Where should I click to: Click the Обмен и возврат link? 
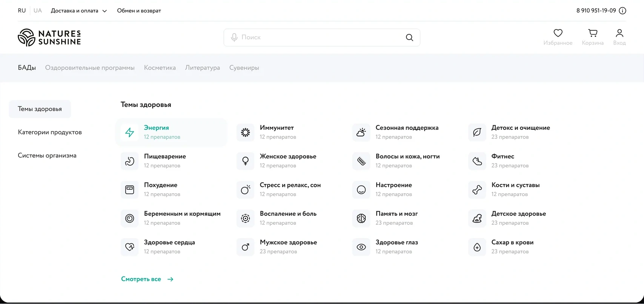[139, 11]
